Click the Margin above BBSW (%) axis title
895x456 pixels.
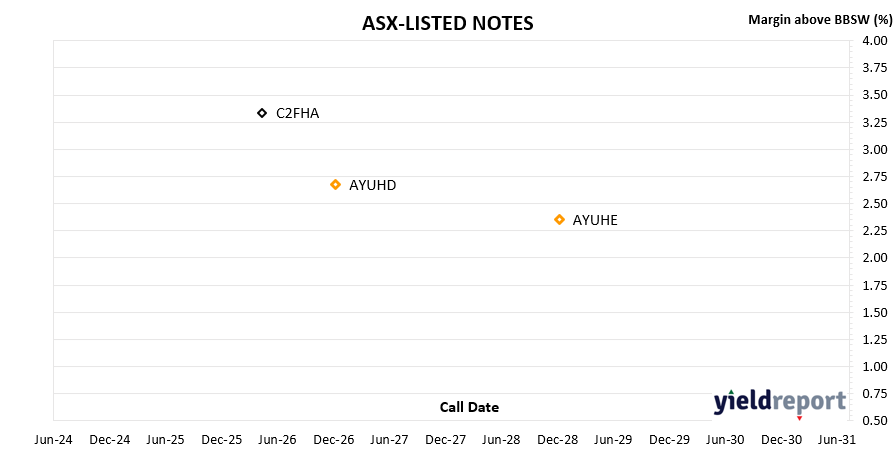(x=820, y=20)
